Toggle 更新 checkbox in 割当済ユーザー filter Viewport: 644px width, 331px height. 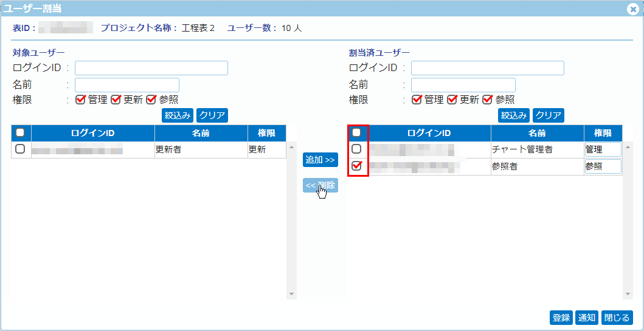tap(452, 100)
